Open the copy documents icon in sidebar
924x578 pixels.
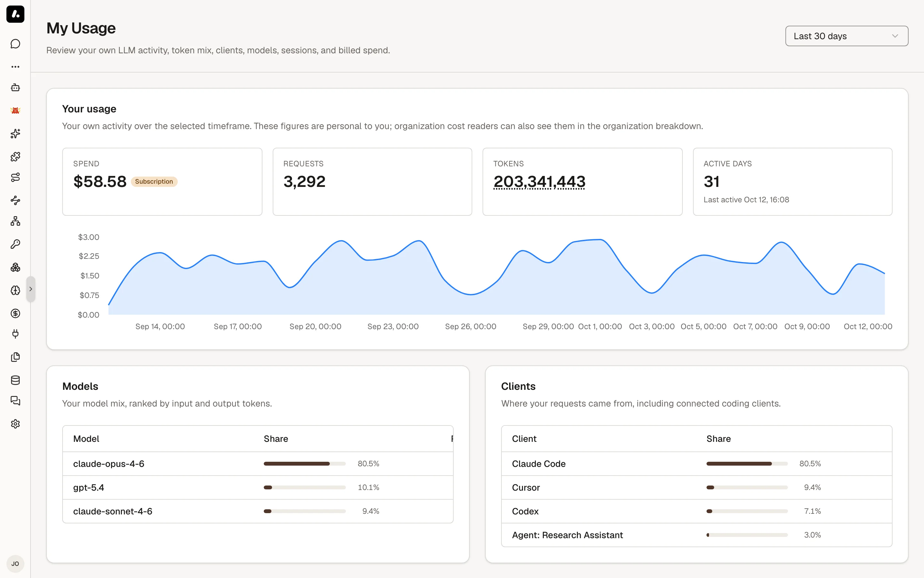click(15, 357)
